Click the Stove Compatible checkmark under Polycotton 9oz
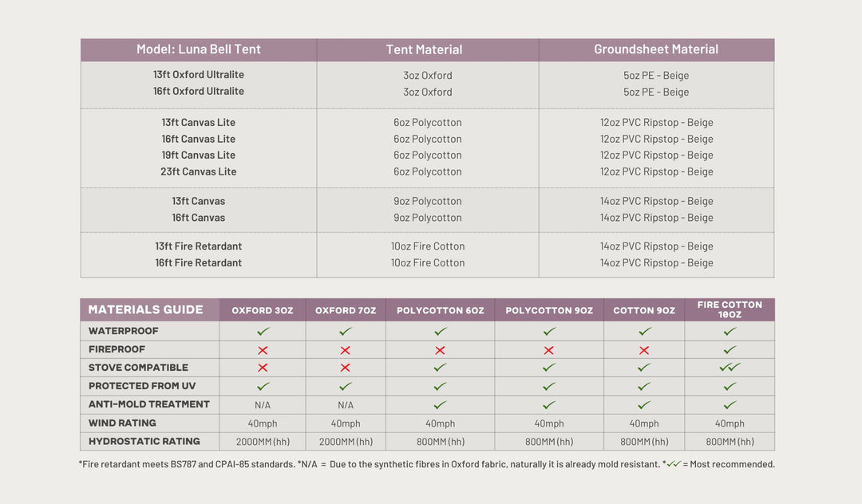 click(x=549, y=368)
